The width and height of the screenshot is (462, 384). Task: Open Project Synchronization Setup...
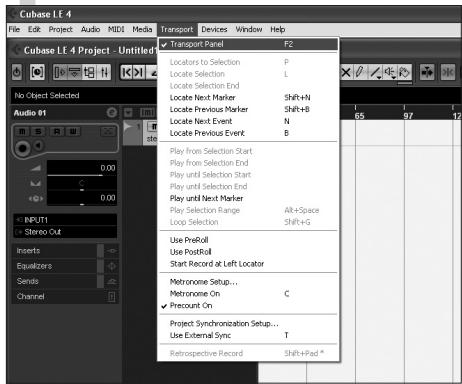[x=248, y=324]
